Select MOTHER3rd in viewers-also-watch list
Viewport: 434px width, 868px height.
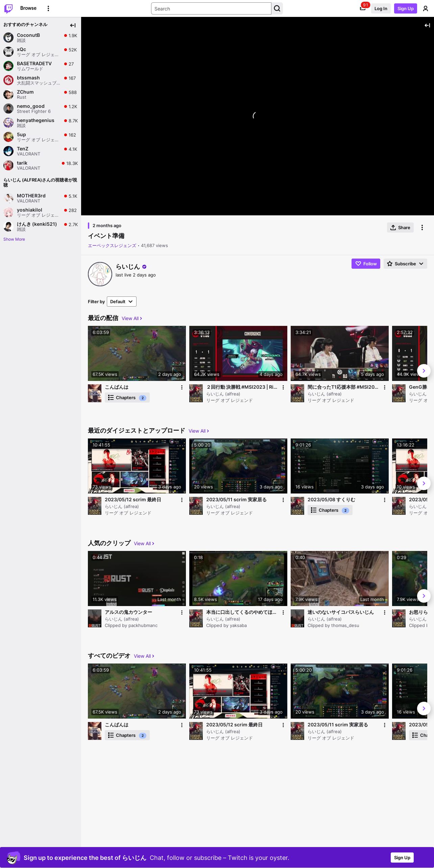[x=41, y=198]
